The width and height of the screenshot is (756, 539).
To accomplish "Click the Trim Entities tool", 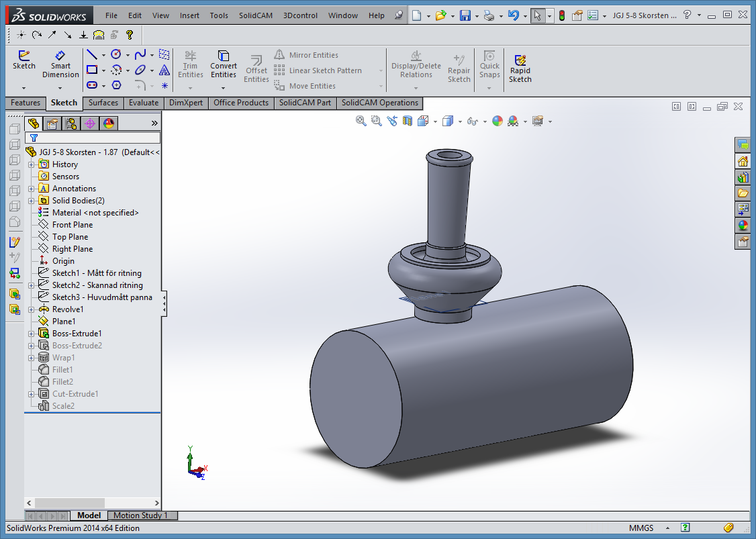I will pyautogui.click(x=191, y=64).
